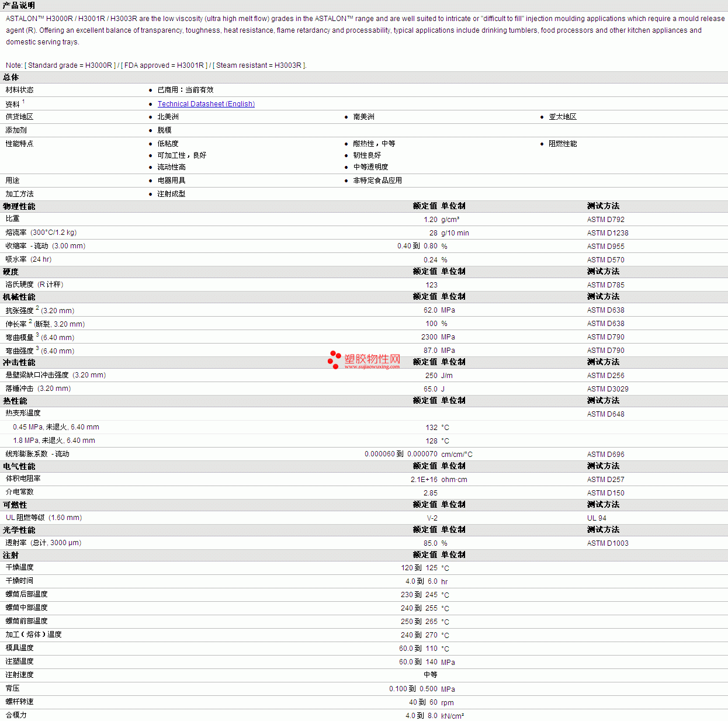This screenshot has width=728, height=721.
Task: Click ASTM D256 test method
Action: [x=606, y=376]
